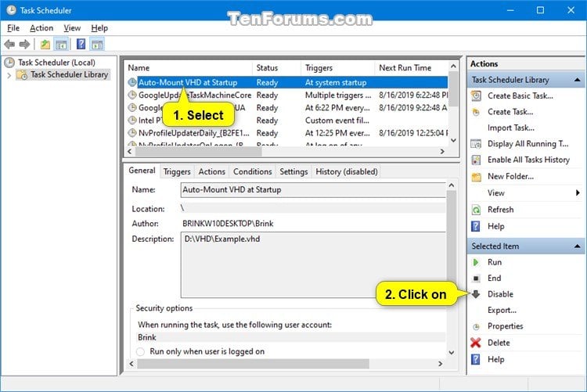Click the 'Multiple triggers ...' cell
Image resolution: width=587 pixels, height=392 pixels.
point(338,95)
